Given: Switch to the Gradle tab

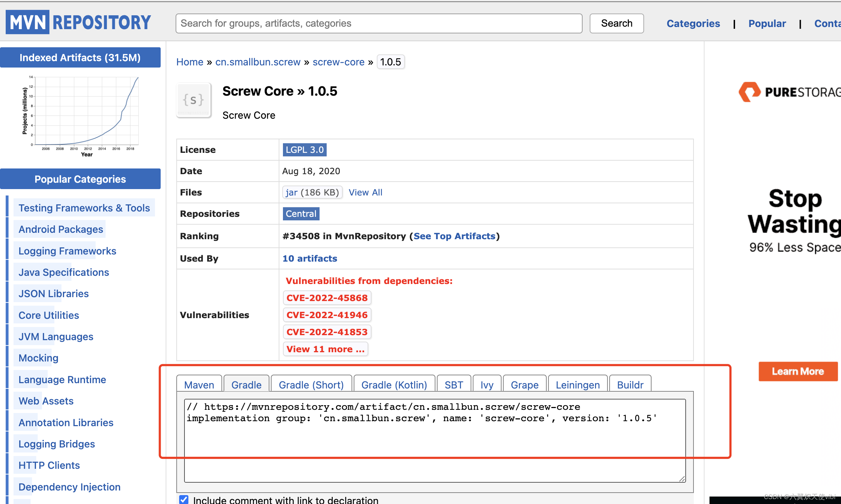Looking at the screenshot, I should click(246, 384).
